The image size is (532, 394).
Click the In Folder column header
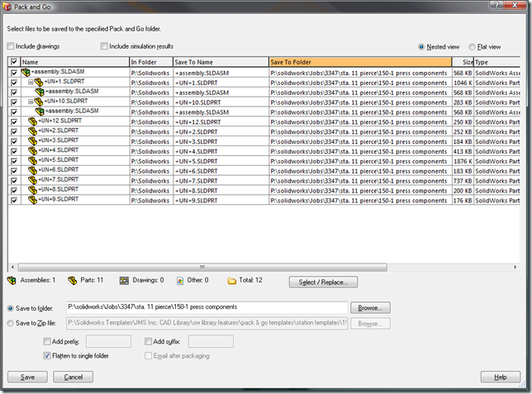(151, 62)
